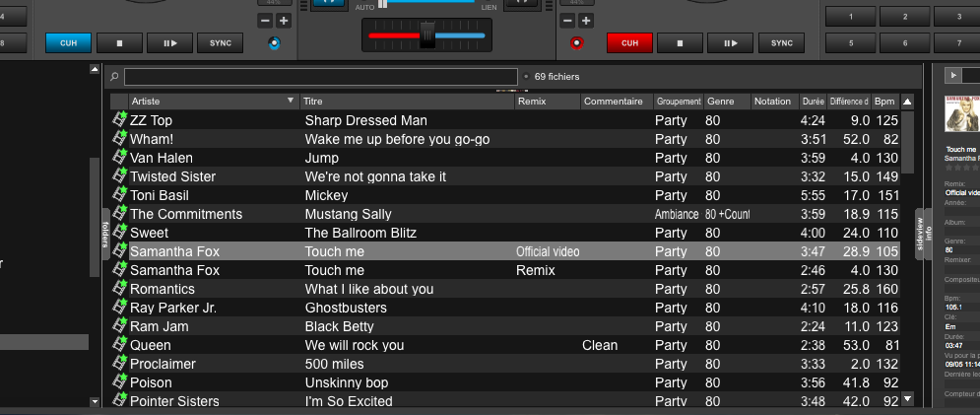Click the file icon of the Twisted Sister row
The height and width of the screenshot is (415, 980).
[x=119, y=175]
